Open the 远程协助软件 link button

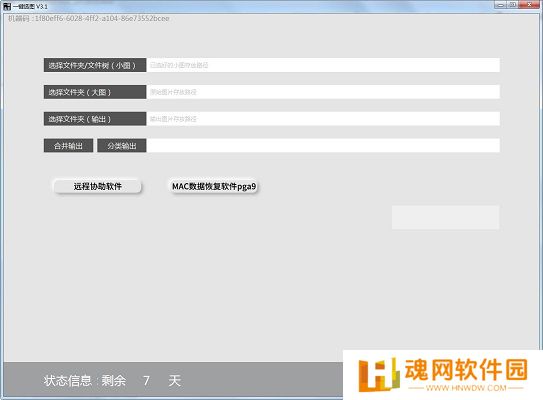[x=97, y=186]
